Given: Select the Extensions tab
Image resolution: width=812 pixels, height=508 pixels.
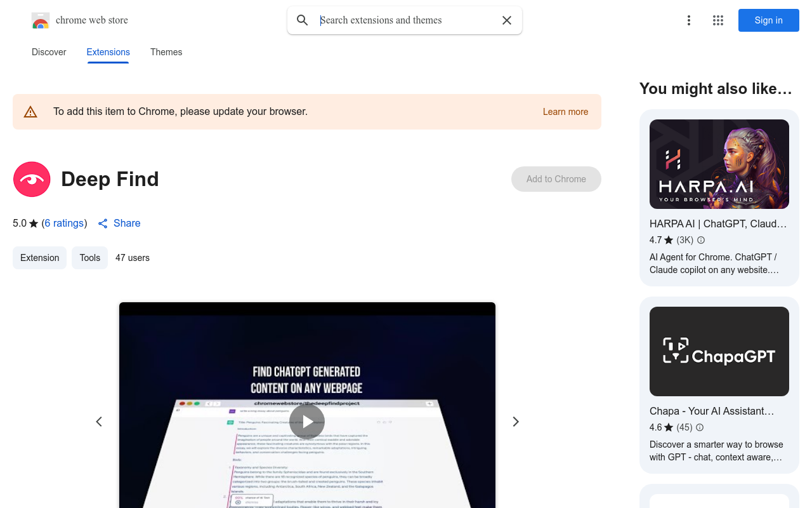Looking at the screenshot, I should click(x=108, y=52).
